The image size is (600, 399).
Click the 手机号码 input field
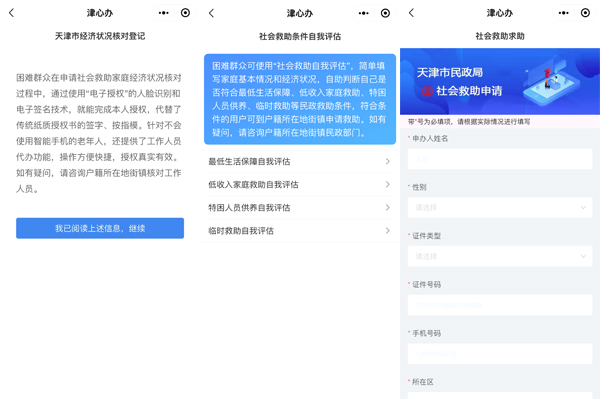[500, 354]
